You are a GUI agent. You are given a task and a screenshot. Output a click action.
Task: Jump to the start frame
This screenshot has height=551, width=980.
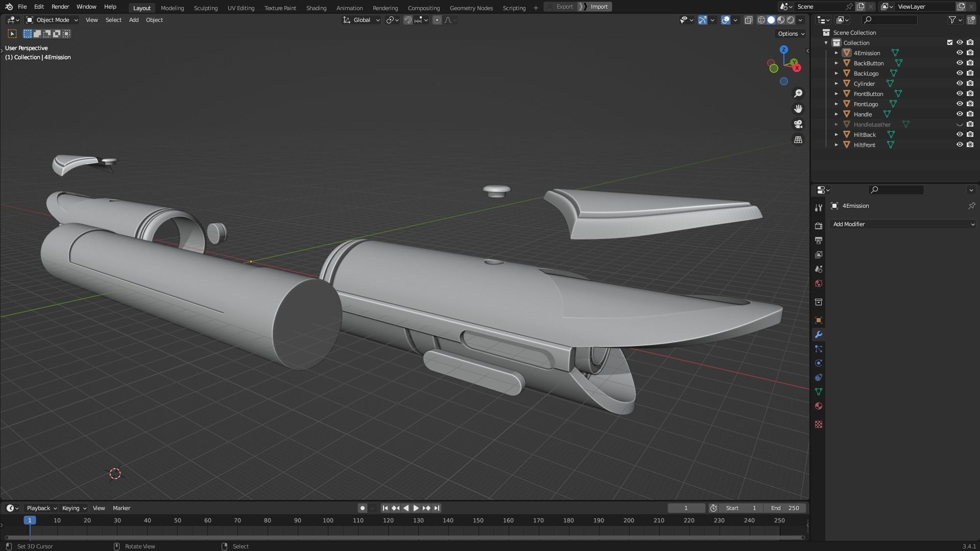[x=385, y=508]
